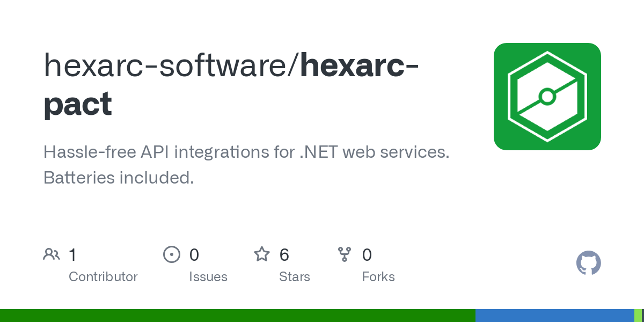Click the repository description text

[x=246, y=164]
